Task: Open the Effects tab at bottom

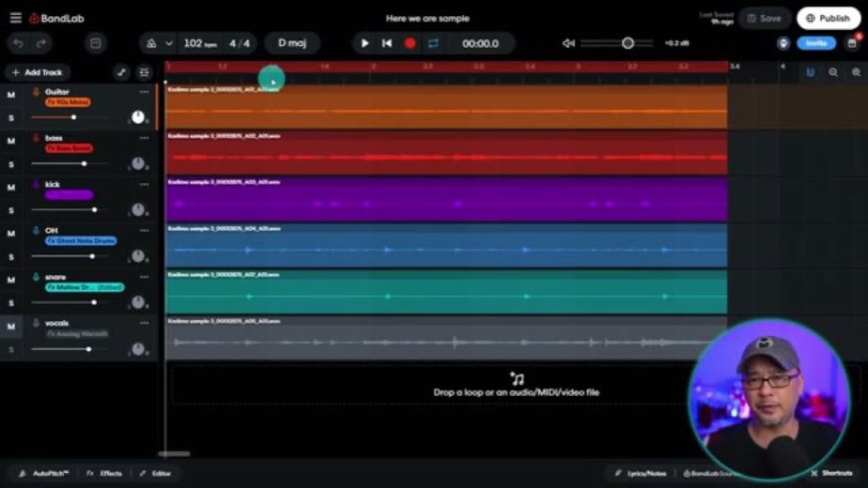Action: pyautogui.click(x=104, y=474)
